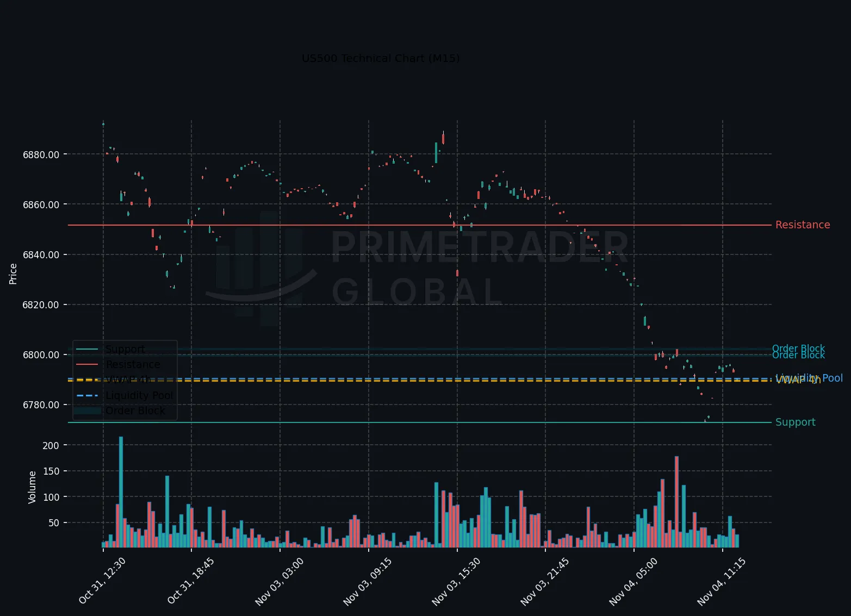
Task: Click the 'Support' entry in the legend
Action: click(x=125, y=349)
